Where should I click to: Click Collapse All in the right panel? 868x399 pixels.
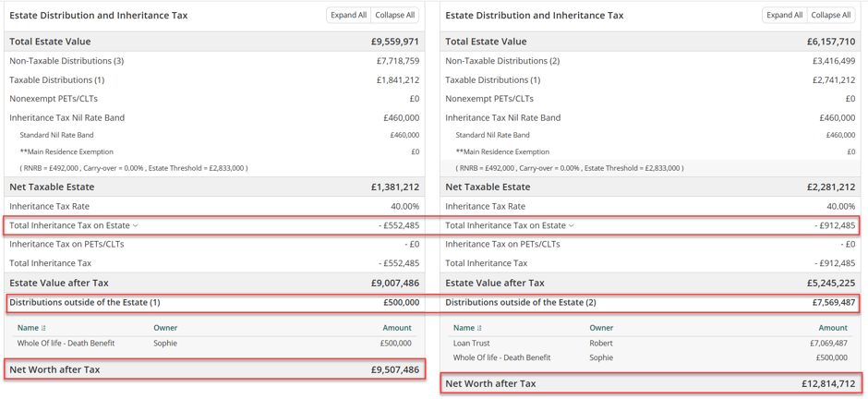(x=831, y=16)
